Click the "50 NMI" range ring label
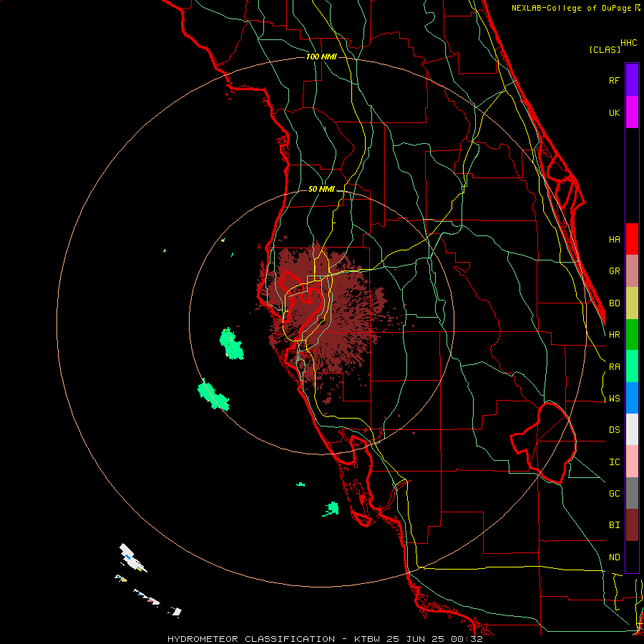This screenshot has height=644, width=644. (321, 189)
